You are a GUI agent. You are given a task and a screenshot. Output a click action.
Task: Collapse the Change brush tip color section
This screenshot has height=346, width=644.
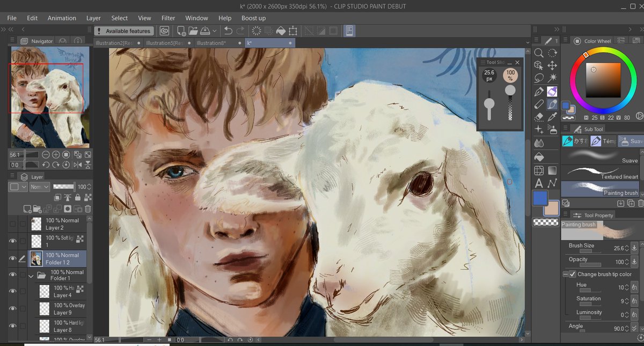pos(565,274)
